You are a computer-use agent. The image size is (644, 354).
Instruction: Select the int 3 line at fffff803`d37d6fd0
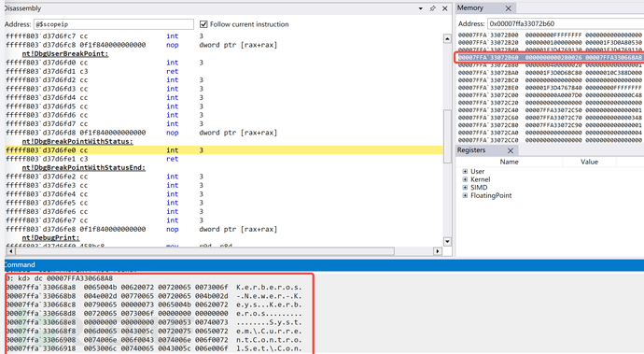(x=224, y=63)
